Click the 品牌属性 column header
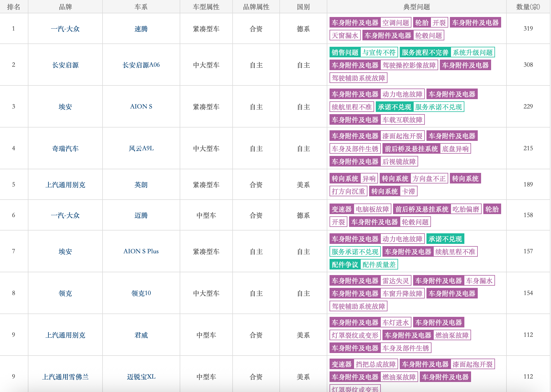The image size is (551, 392). (x=256, y=7)
